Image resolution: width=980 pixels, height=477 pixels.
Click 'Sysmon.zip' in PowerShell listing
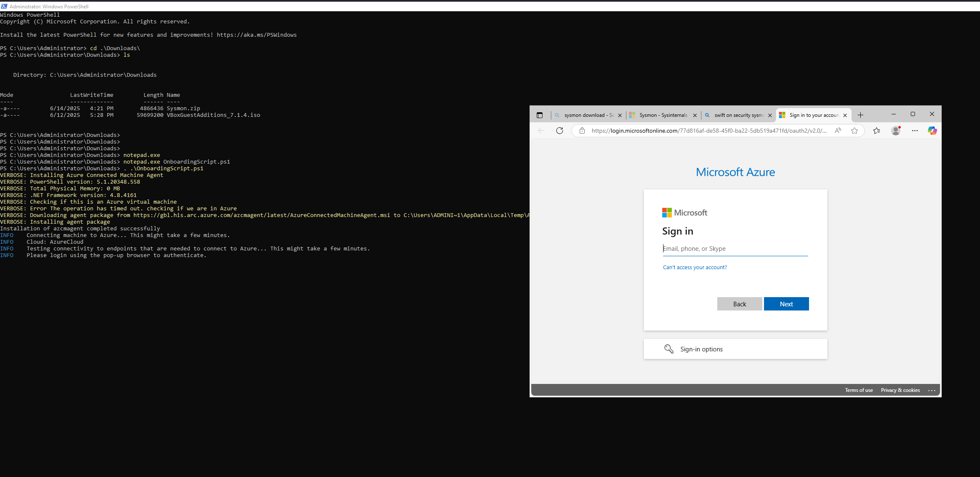pos(183,109)
